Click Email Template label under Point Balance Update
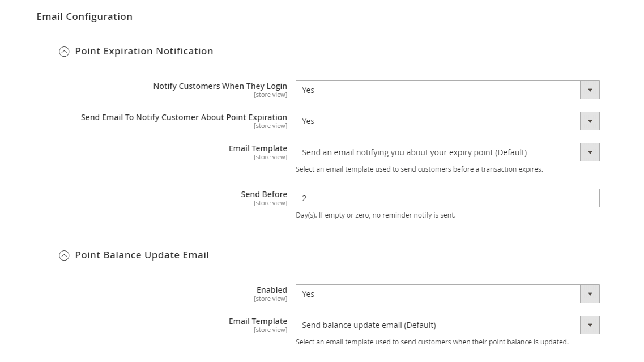 click(258, 321)
